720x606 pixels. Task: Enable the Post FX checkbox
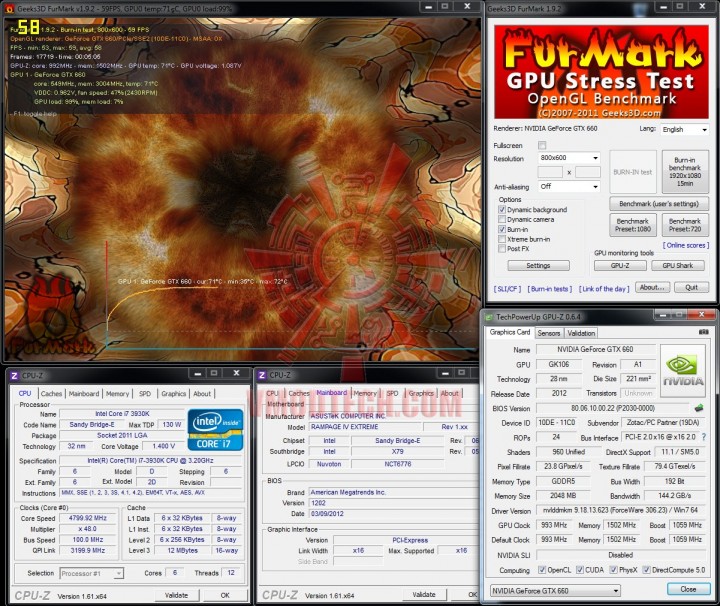click(502, 248)
